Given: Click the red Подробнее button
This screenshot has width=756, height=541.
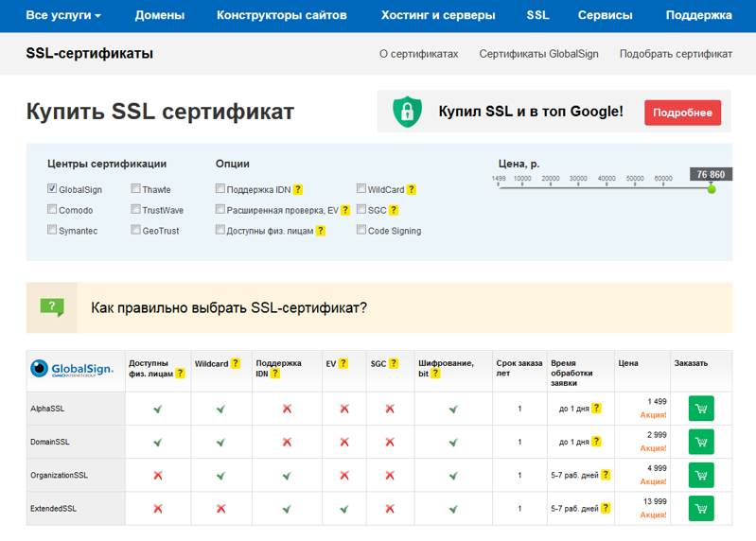Looking at the screenshot, I should 683,113.
